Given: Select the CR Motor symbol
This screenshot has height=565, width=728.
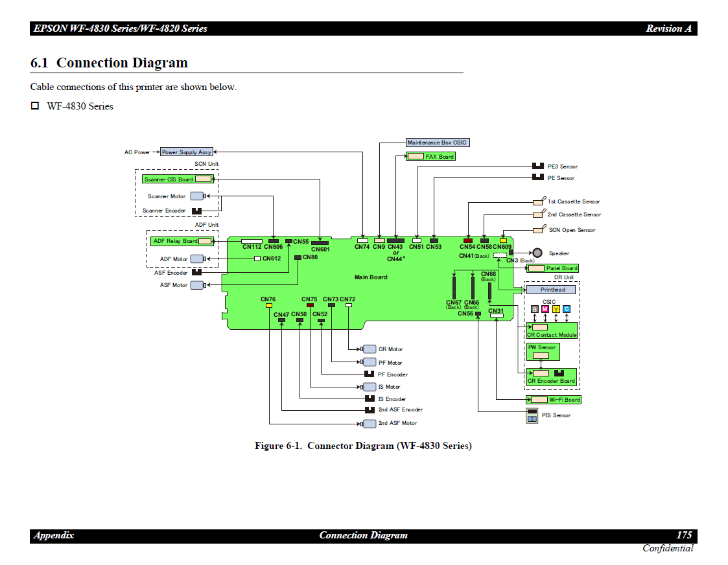Looking at the screenshot, I should (369, 349).
